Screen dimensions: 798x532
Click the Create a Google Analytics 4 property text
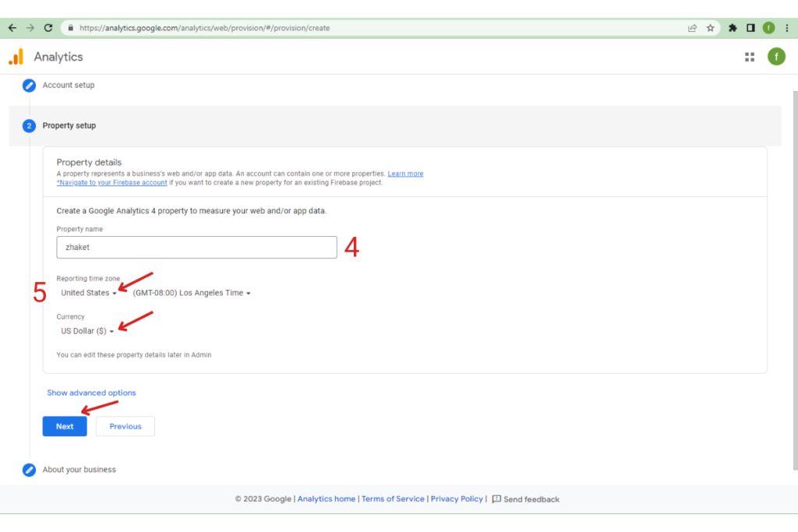click(192, 211)
